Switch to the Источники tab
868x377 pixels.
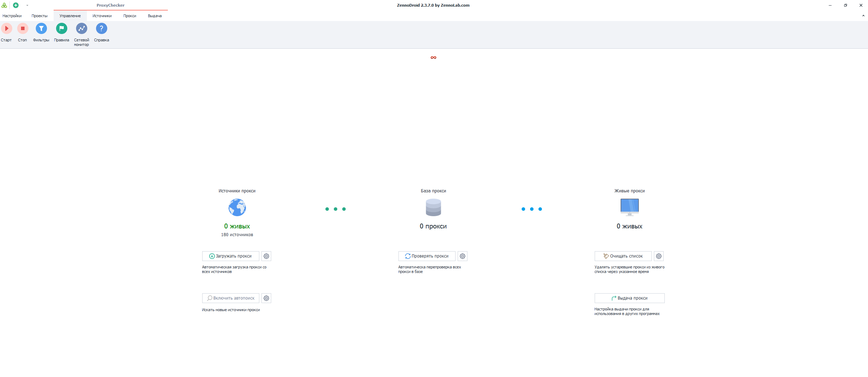pyautogui.click(x=102, y=16)
